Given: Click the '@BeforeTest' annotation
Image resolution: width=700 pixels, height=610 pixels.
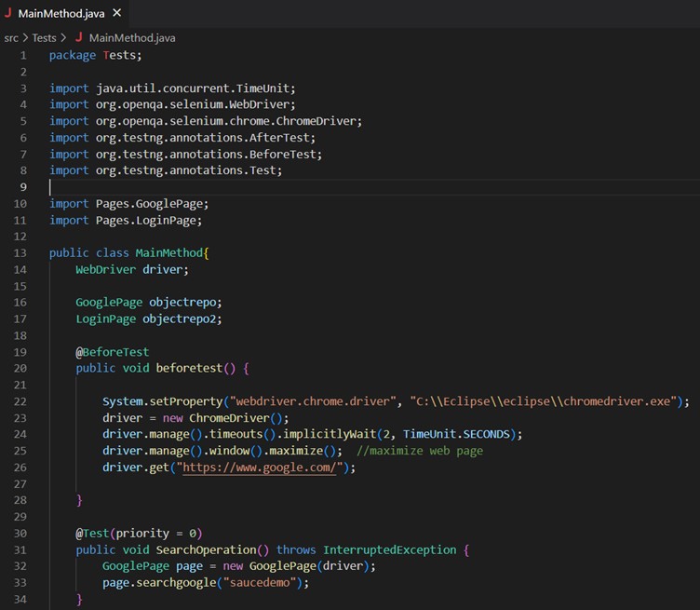Looking at the screenshot, I should [113, 352].
